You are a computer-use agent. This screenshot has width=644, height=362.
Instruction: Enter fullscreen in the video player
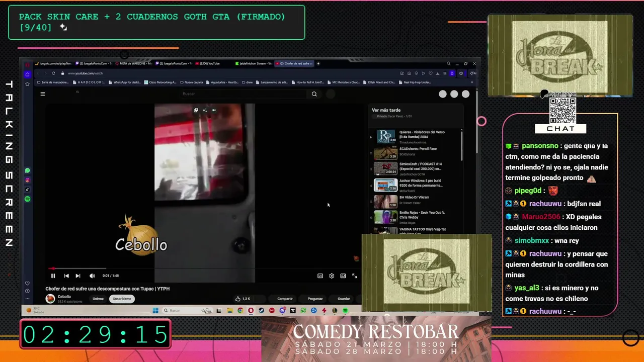tap(355, 276)
